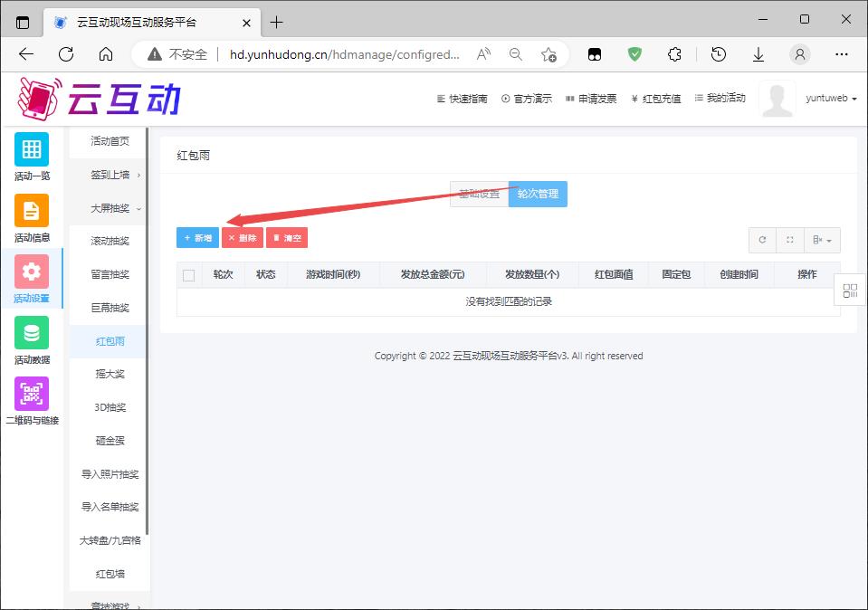Select 大转盘/九宫格 in the side menu
This screenshot has height=610, width=868.
click(x=109, y=540)
